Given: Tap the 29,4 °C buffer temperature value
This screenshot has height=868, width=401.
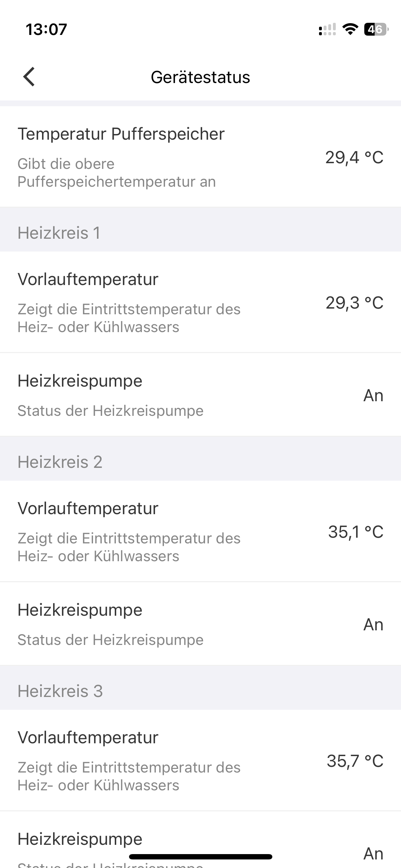Looking at the screenshot, I should tap(354, 157).
